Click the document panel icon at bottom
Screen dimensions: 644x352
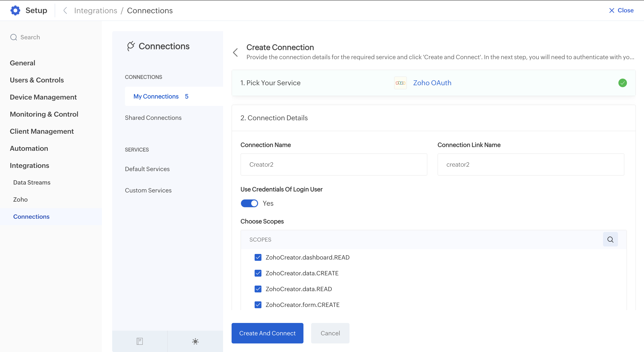point(139,341)
